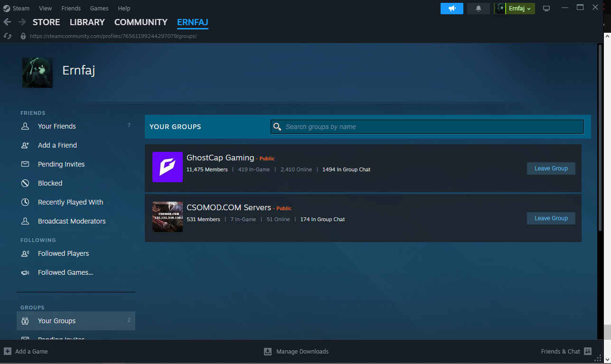Image resolution: width=611 pixels, height=364 pixels.
Task: Open the CSOMOD.COM Servers group link
Action: 228,208
